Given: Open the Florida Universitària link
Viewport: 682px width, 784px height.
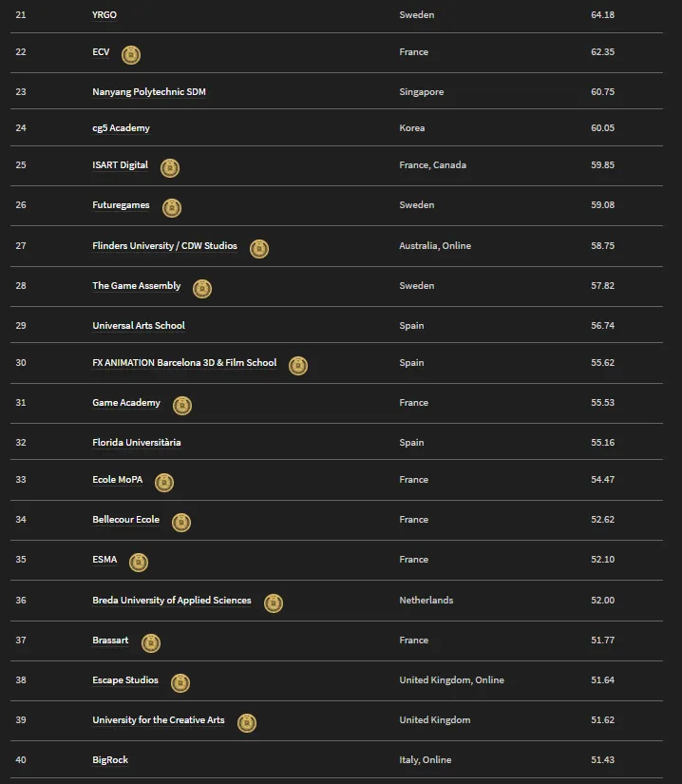Looking at the screenshot, I should 137,443.
